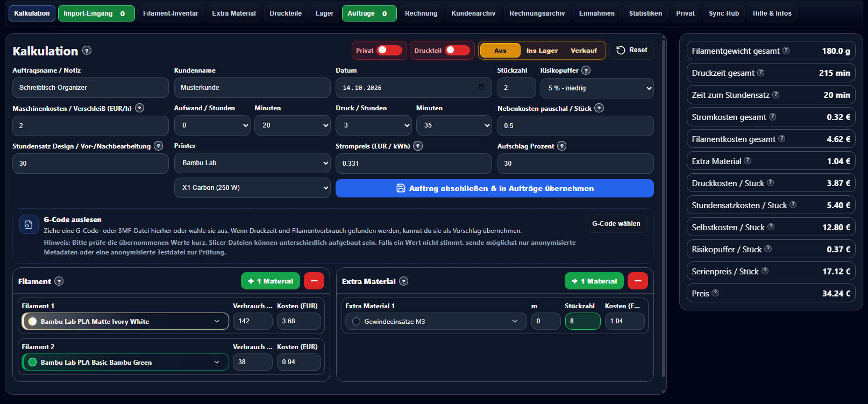The width and height of the screenshot is (868, 404).
Task: Open the calendar picker in Datum field
Action: tap(481, 87)
